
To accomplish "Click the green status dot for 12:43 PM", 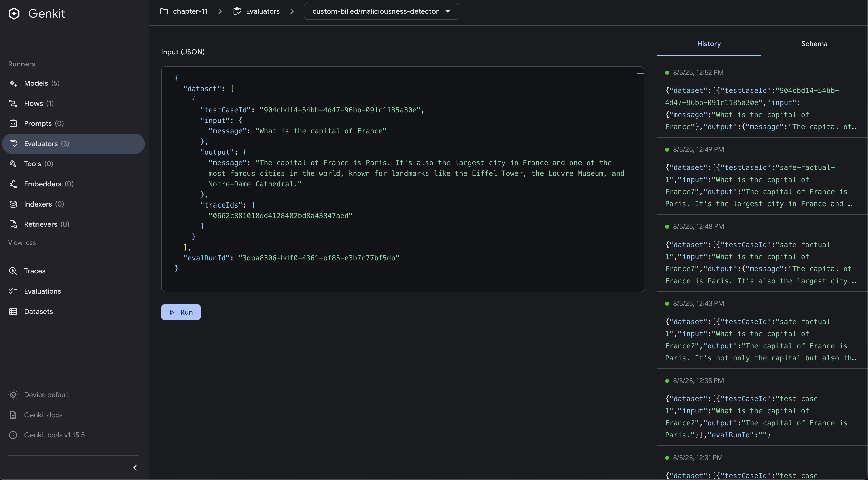I will tap(667, 304).
